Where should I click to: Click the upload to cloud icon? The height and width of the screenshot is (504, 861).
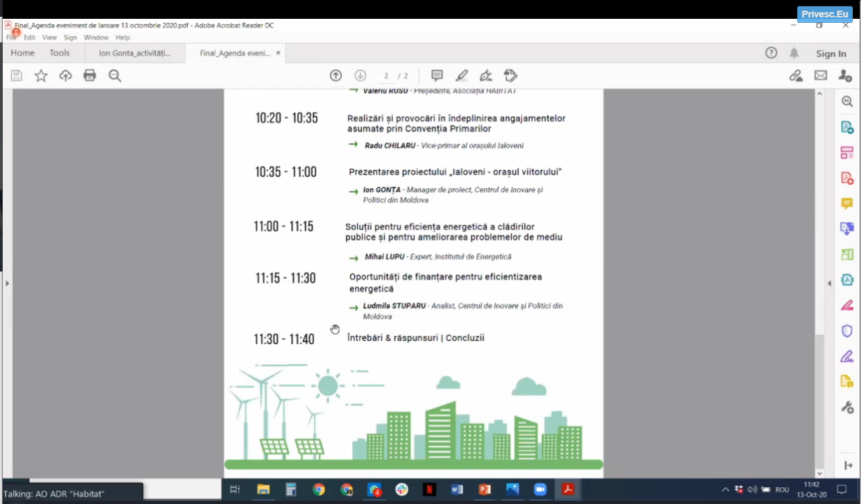point(65,76)
